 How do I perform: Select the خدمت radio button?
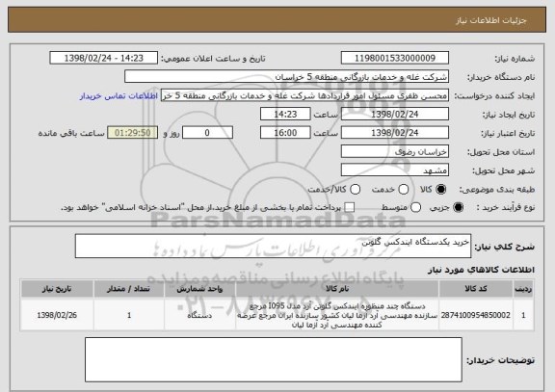pyautogui.click(x=404, y=190)
